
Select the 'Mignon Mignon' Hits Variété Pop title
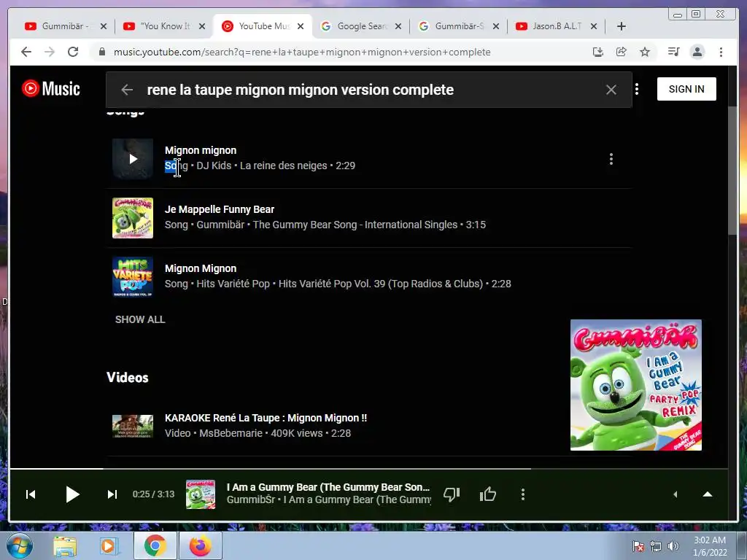pyautogui.click(x=201, y=268)
